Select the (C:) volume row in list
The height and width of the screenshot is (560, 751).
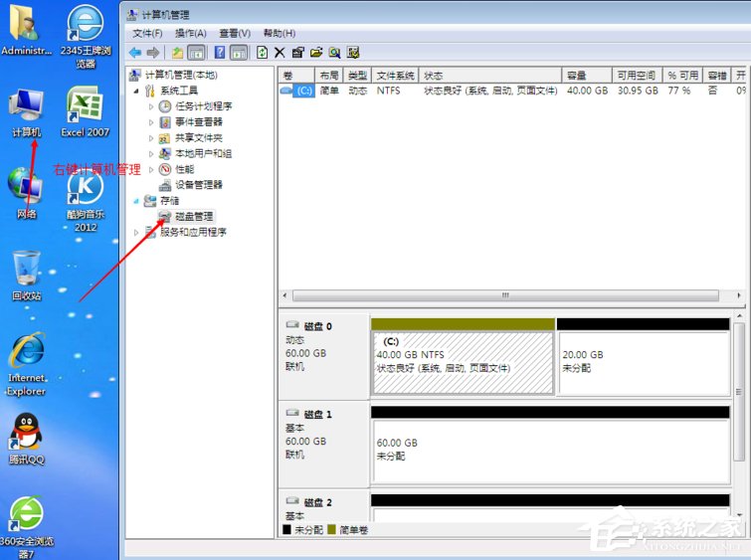(x=512, y=91)
